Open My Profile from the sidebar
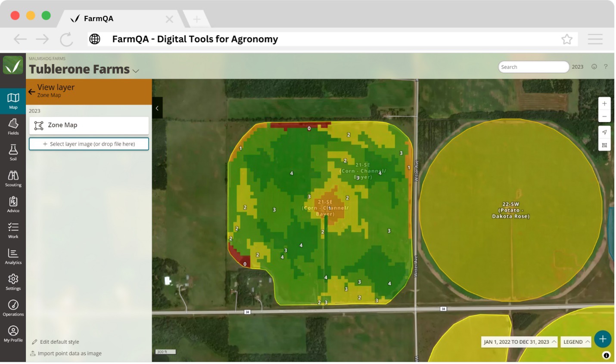 (x=13, y=334)
